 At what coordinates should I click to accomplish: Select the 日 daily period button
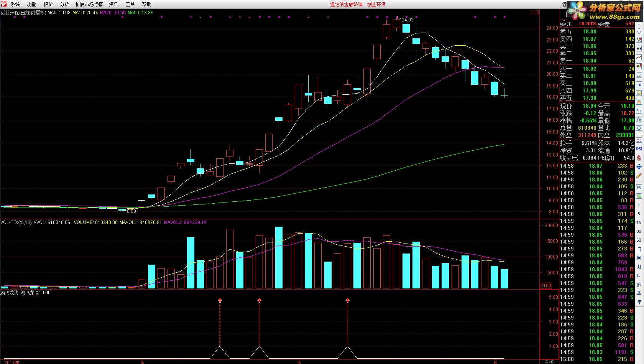(x=639, y=249)
